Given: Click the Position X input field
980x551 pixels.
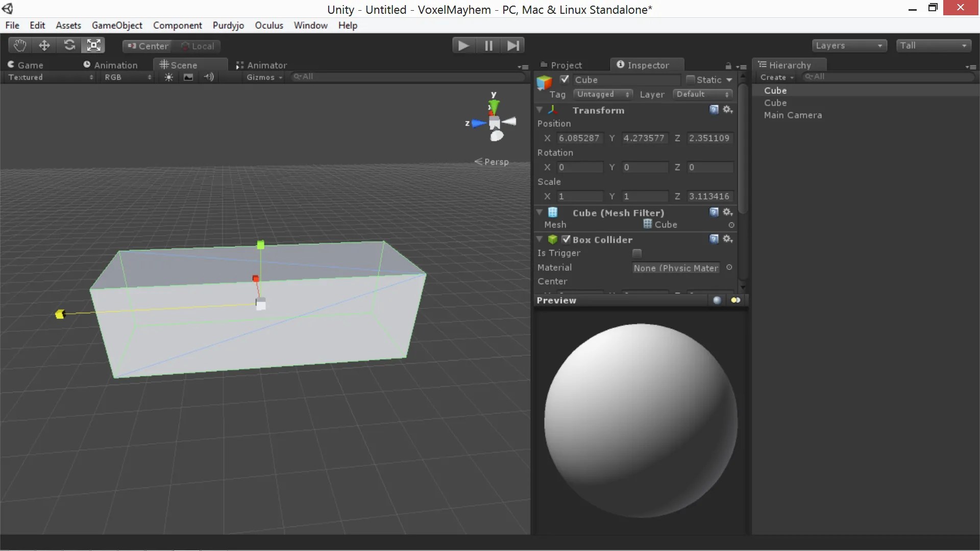Looking at the screenshot, I should (579, 138).
